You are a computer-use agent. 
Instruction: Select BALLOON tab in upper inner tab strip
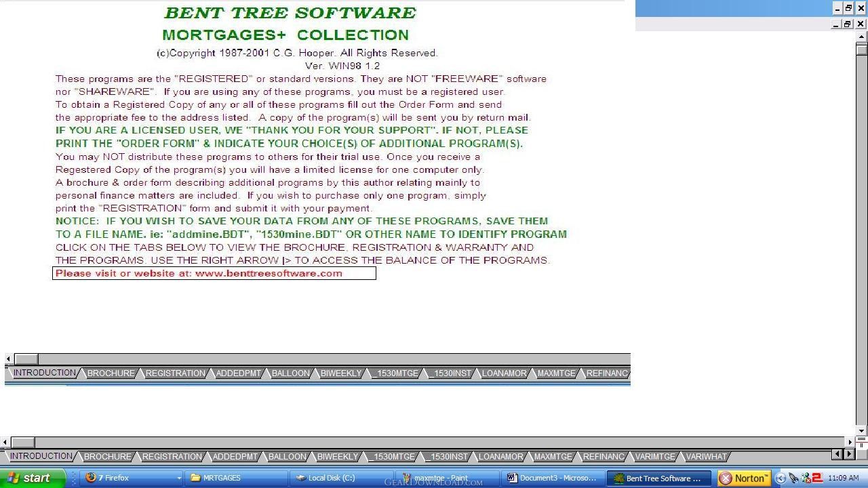pyautogui.click(x=290, y=373)
